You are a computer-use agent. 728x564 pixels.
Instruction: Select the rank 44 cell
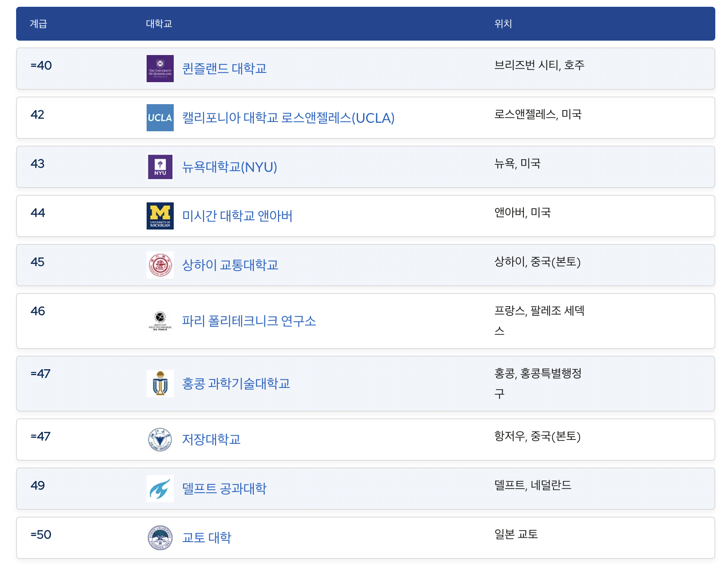tap(38, 213)
